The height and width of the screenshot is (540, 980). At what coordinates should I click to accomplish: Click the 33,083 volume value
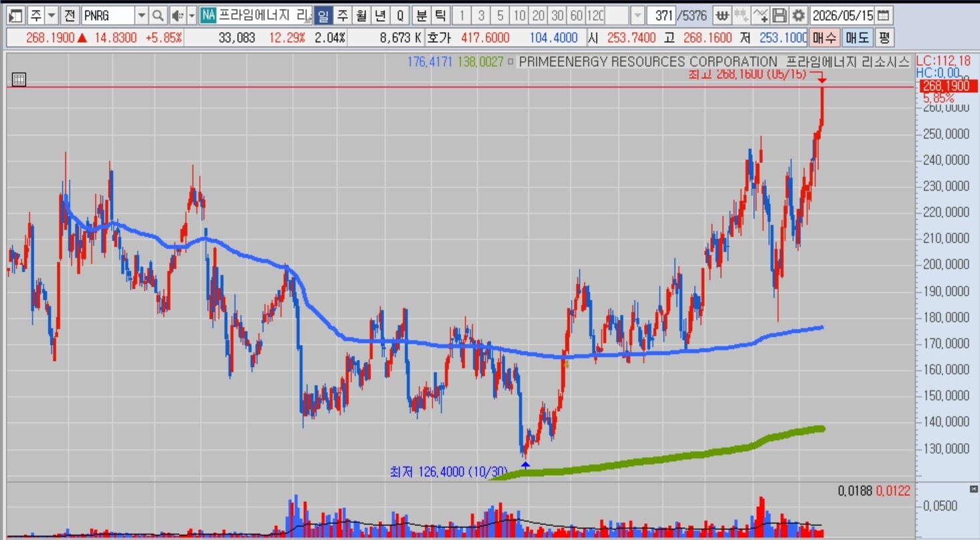coord(237,38)
